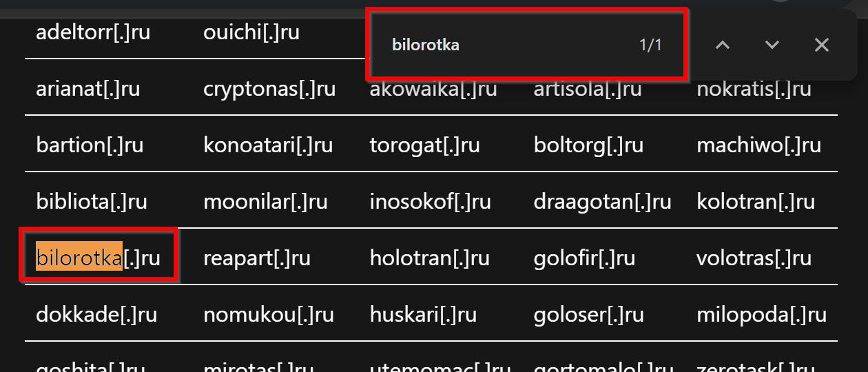Select the konoatari[.]ru entry
The image size is (868, 372).
tap(268, 145)
